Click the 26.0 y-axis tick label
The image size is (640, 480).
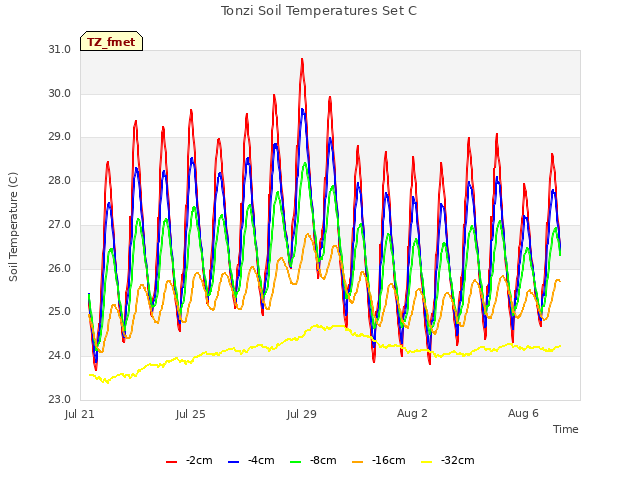coord(60,268)
